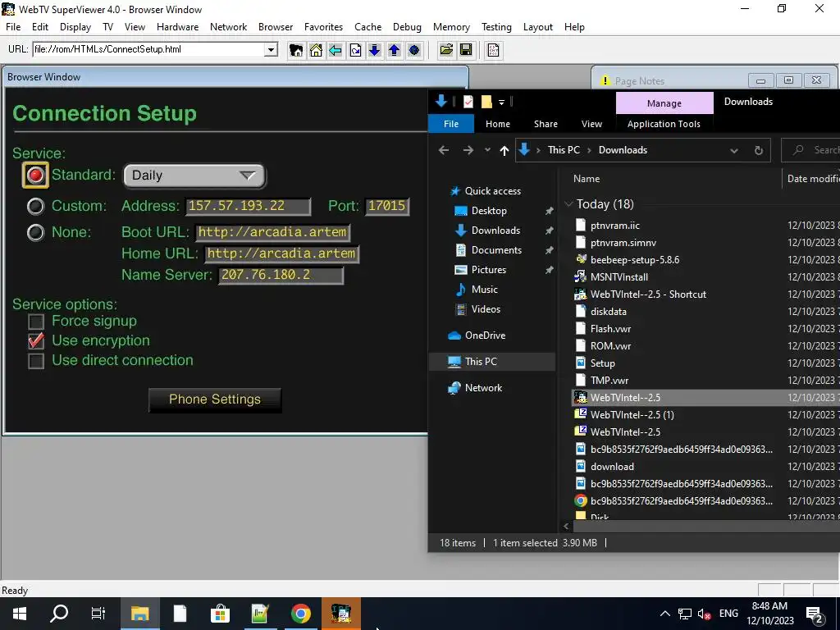Click the Explorer Up arrow navigation icon
Screen dimensions: 840x630
click(x=504, y=151)
